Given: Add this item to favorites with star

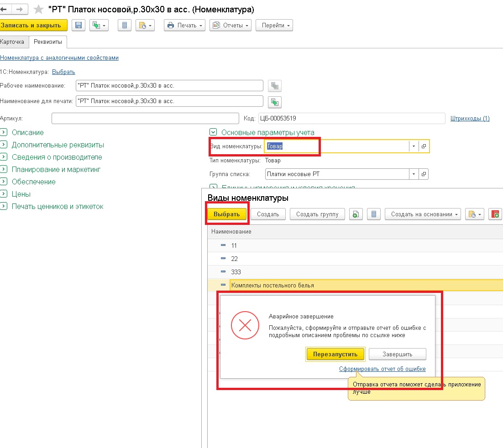Looking at the screenshot, I should pyautogui.click(x=39, y=9).
